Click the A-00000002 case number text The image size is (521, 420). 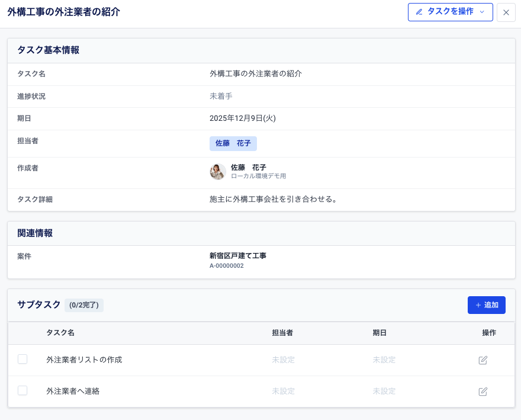click(x=226, y=266)
